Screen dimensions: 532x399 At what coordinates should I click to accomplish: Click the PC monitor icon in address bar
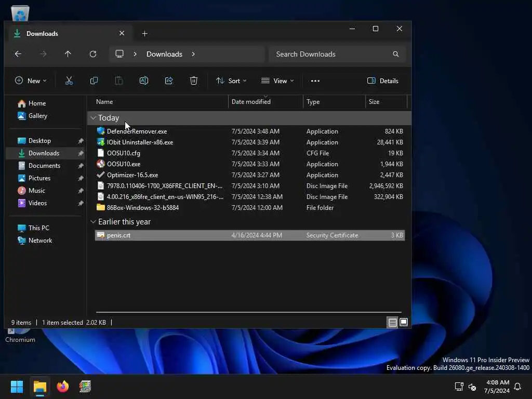tap(119, 54)
